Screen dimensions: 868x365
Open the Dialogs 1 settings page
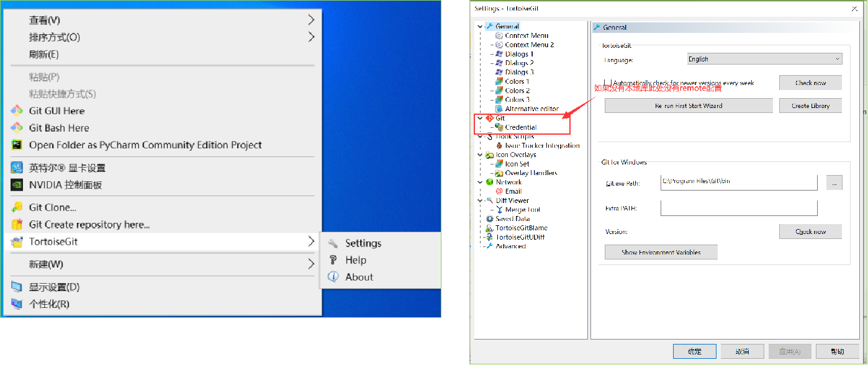point(519,54)
